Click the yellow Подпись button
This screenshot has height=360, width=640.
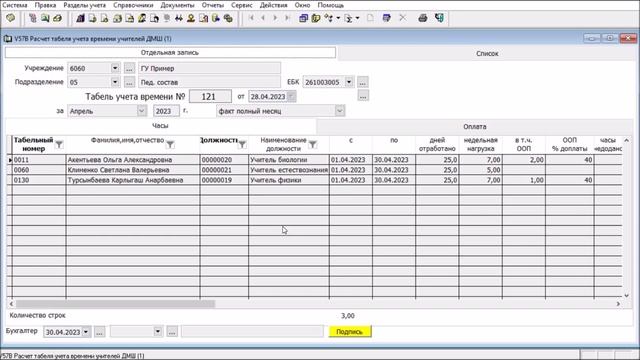click(350, 332)
